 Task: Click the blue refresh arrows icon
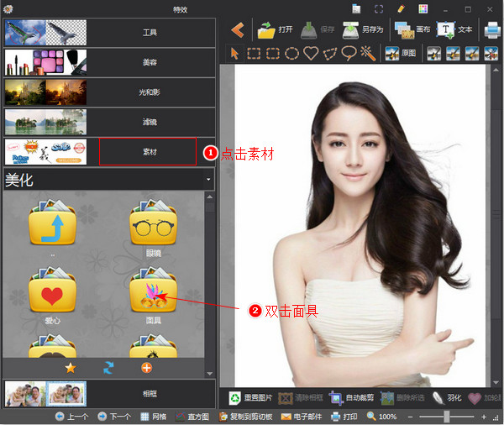[108, 368]
